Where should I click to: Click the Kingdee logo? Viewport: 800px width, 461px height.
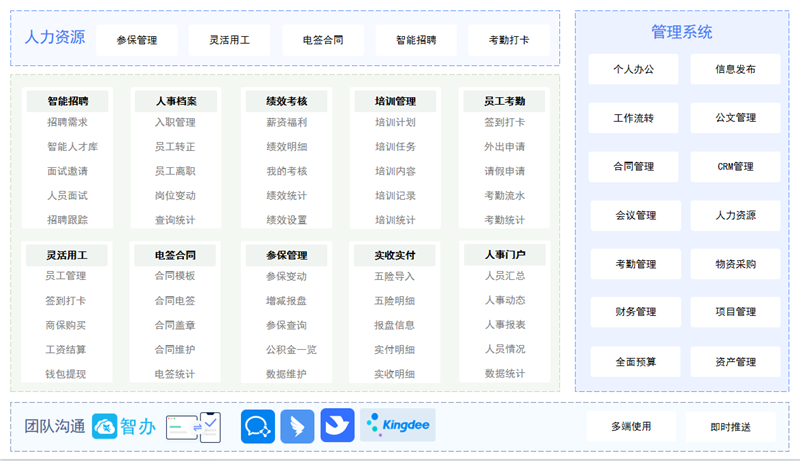[397, 426]
